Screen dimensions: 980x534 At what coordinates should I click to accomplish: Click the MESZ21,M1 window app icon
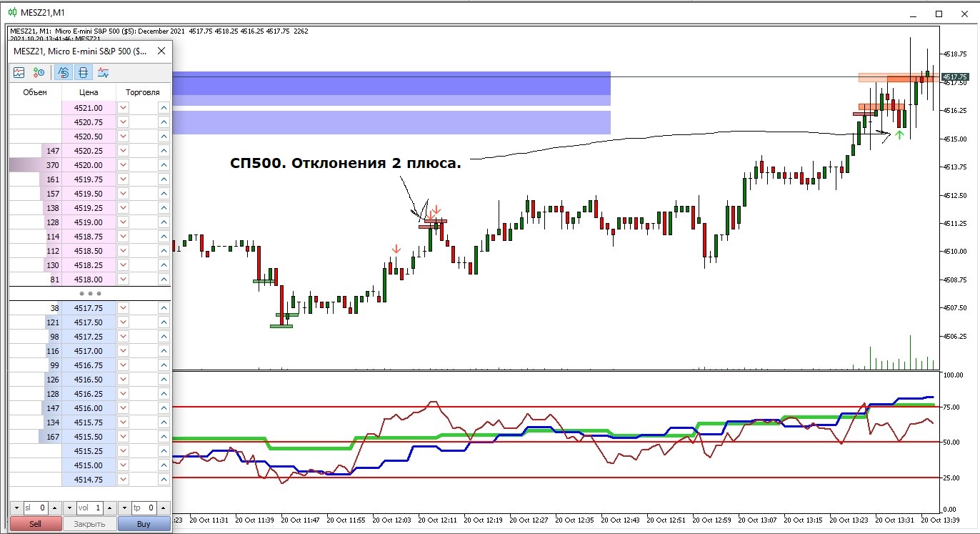coord(12,13)
